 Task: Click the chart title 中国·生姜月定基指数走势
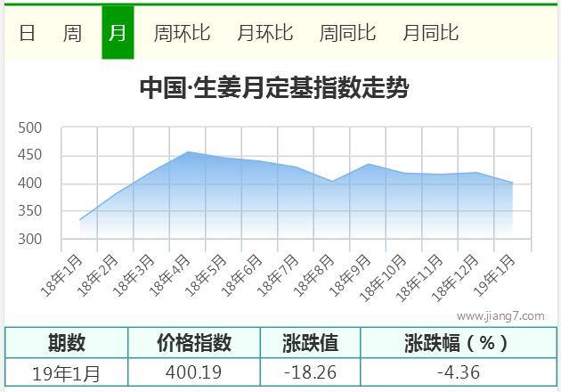(274, 88)
